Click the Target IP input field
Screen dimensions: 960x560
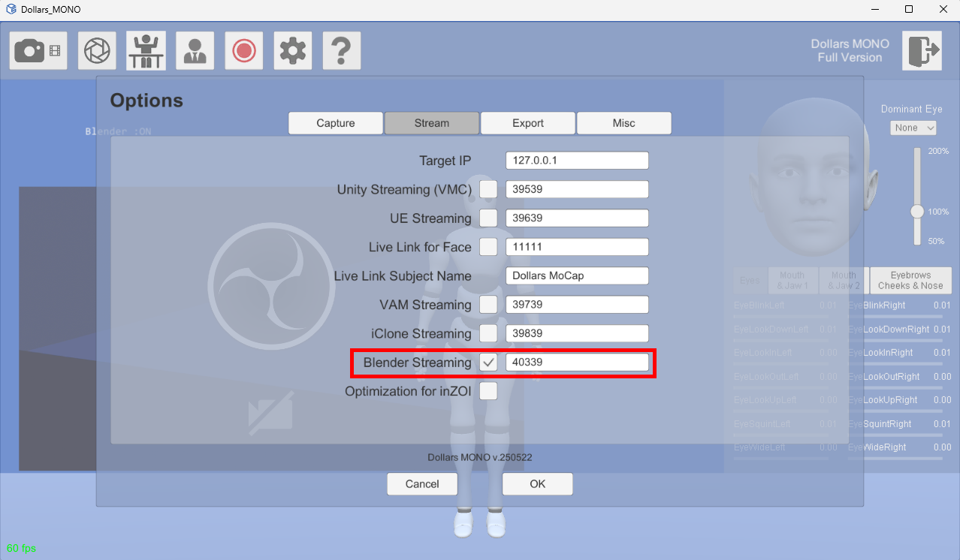(x=576, y=161)
